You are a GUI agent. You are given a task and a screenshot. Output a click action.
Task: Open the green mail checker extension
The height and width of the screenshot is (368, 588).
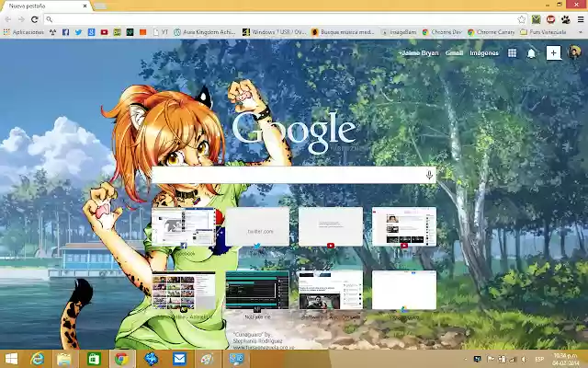click(x=537, y=19)
